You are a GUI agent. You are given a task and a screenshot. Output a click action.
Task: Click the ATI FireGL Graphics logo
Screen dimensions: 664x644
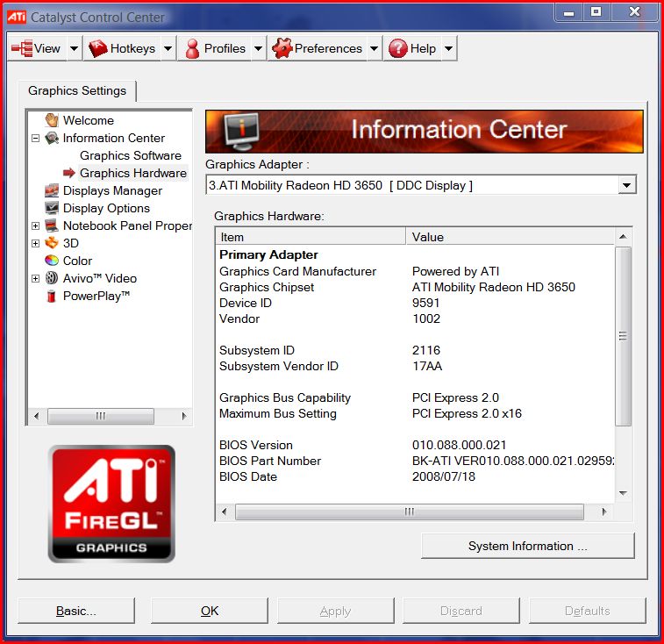111,504
